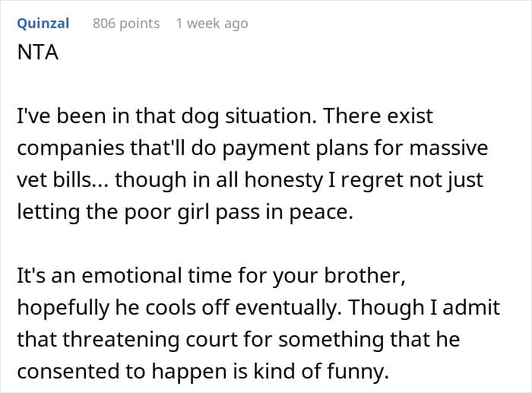Image resolution: width=532 pixels, height=393 pixels.
Task: Open the 1 week ago timestamp
Action: click(x=212, y=24)
